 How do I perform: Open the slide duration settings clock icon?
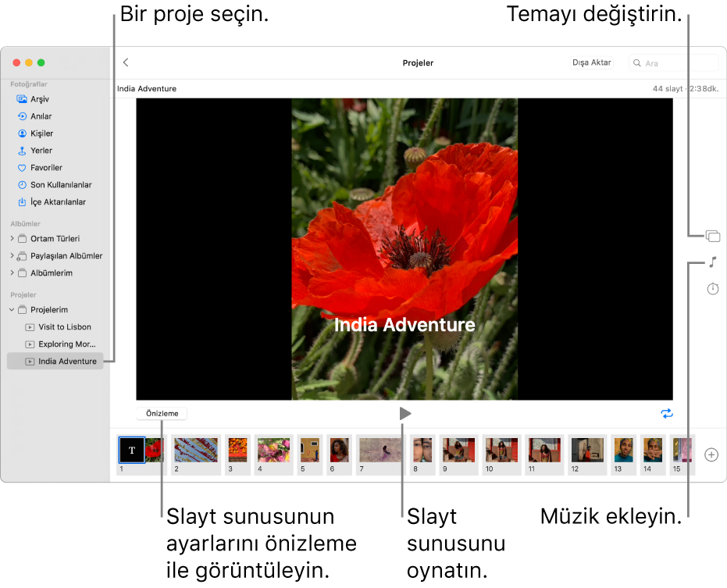(x=711, y=289)
